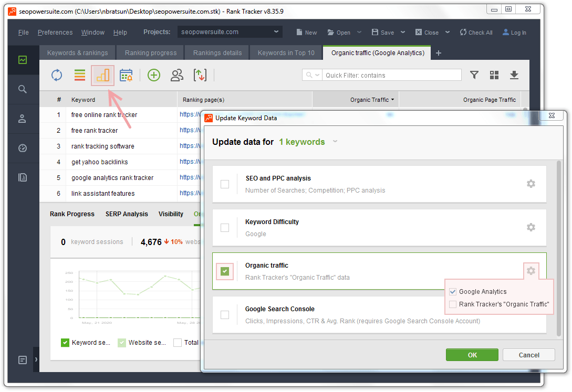Viewport: 572px width, 392px height.
Task: Click the filter funnel icon
Action: click(x=474, y=75)
